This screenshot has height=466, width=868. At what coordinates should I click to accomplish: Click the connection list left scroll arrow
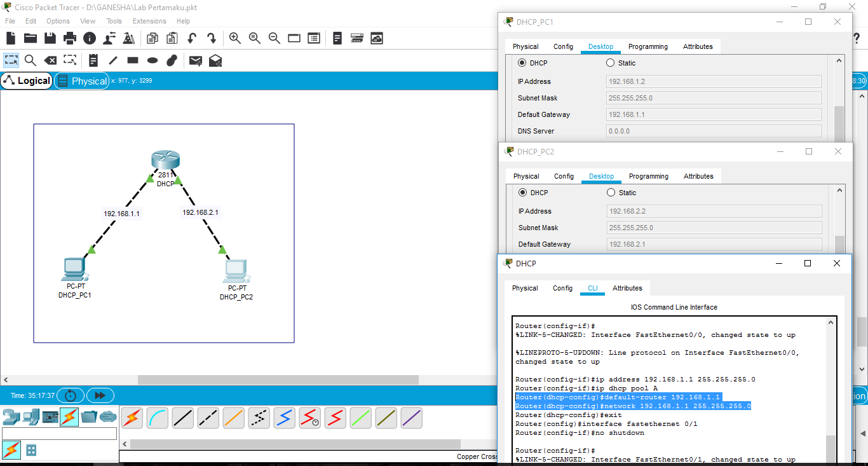(125, 444)
